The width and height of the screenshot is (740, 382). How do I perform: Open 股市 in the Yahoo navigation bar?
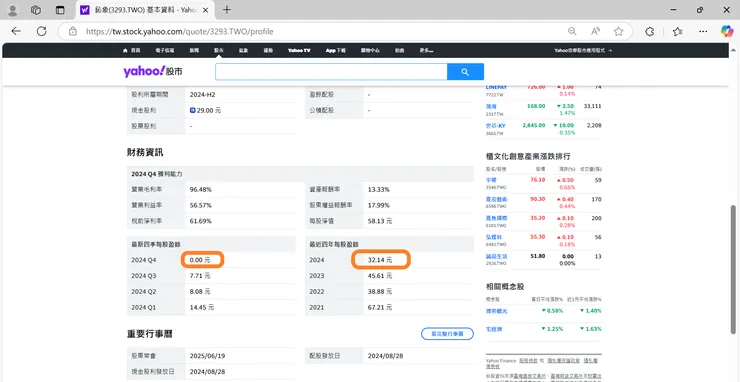[x=218, y=50]
